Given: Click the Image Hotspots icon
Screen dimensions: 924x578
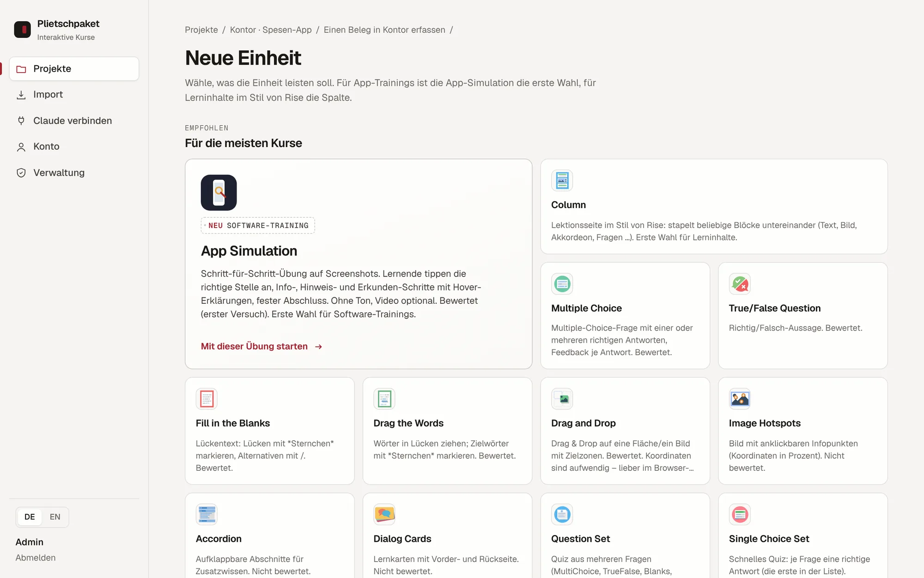Looking at the screenshot, I should pyautogui.click(x=740, y=399).
